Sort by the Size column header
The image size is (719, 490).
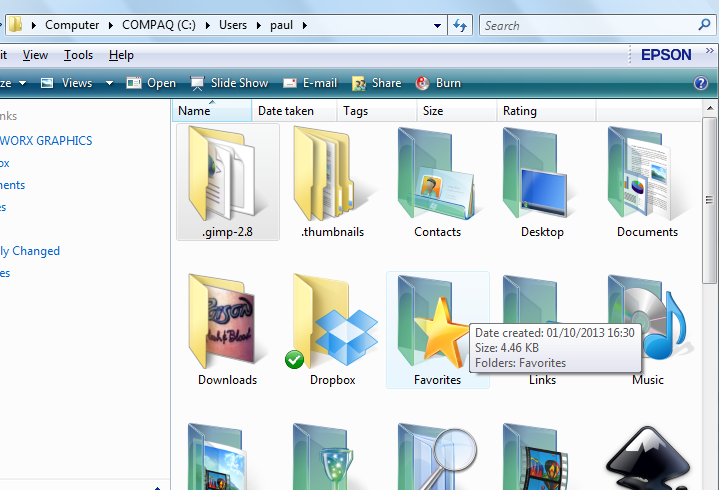point(456,111)
